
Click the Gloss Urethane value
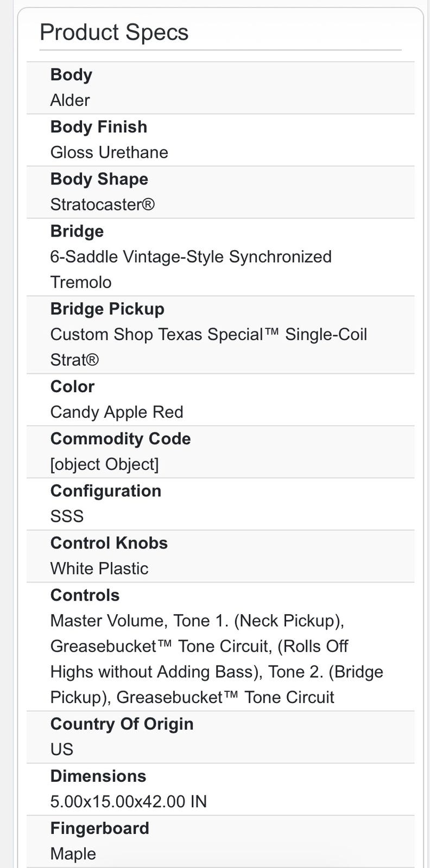(109, 152)
